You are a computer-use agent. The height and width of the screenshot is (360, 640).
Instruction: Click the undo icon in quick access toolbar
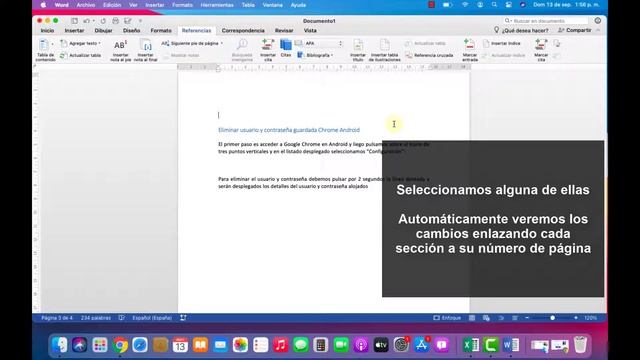pyautogui.click(x=86, y=21)
